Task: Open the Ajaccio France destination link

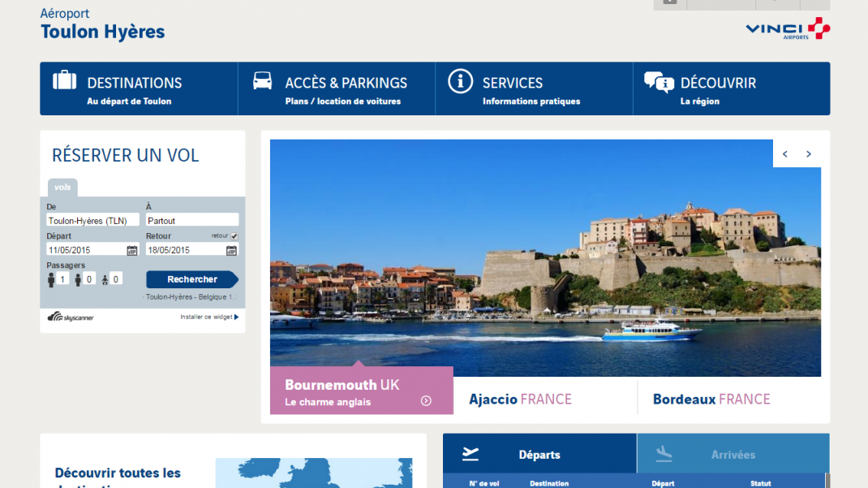Action: [x=520, y=399]
